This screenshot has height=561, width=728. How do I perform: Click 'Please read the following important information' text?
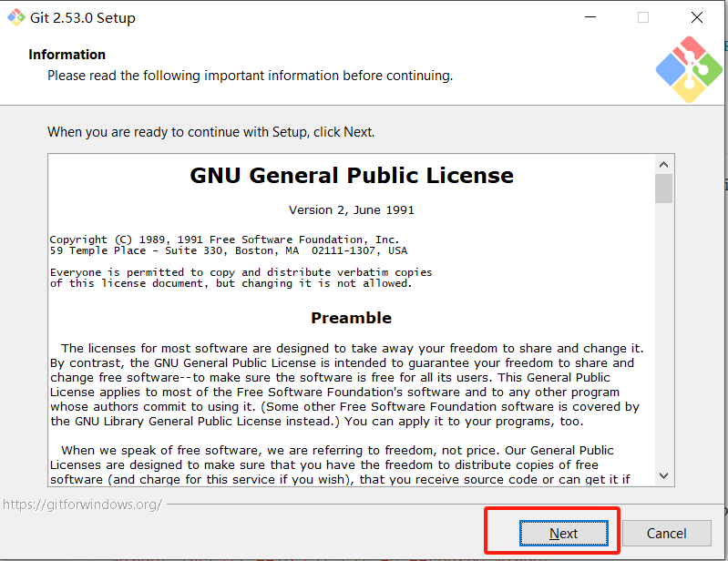point(251,76)
